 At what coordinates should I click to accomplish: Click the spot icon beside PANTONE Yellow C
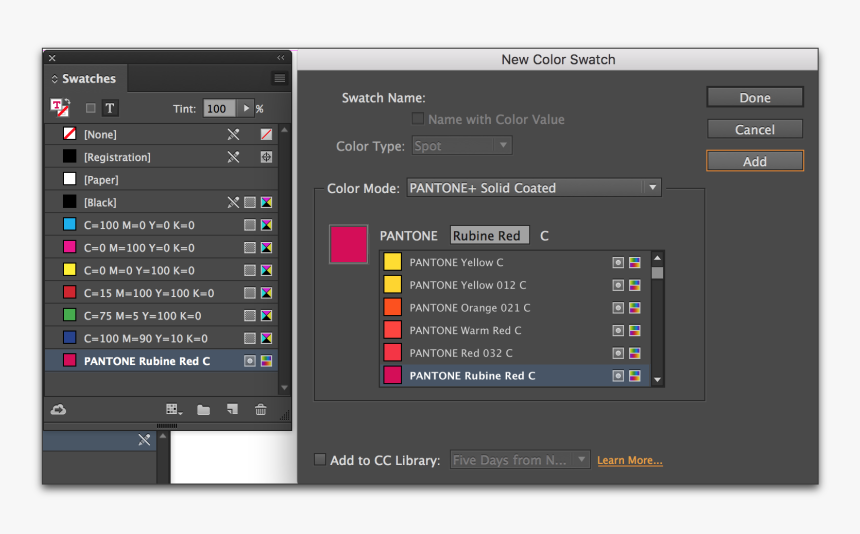[x=618, y=263]
